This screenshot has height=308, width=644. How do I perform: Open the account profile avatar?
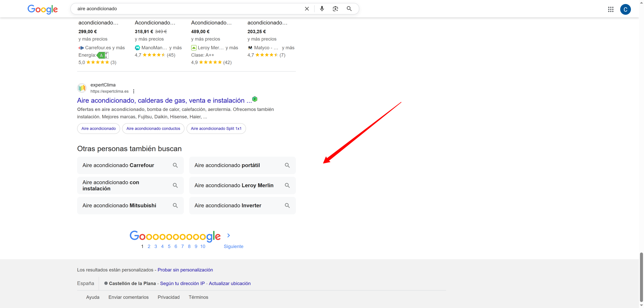tap(626, 9)
